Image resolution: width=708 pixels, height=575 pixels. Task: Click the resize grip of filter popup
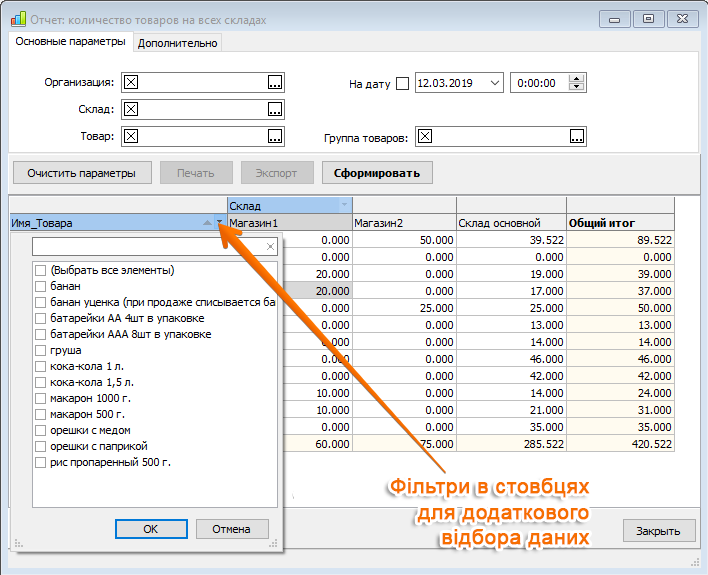click(x=273, y=543)
